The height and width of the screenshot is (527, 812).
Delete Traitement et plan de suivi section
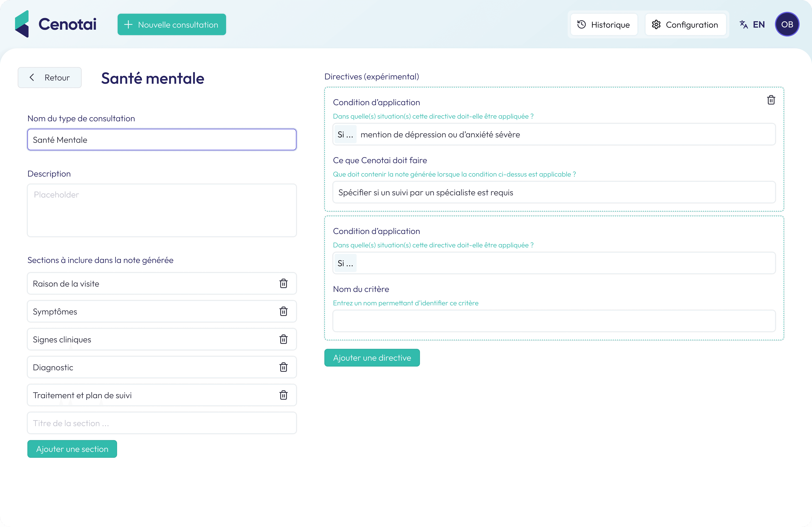pos(283,395)
